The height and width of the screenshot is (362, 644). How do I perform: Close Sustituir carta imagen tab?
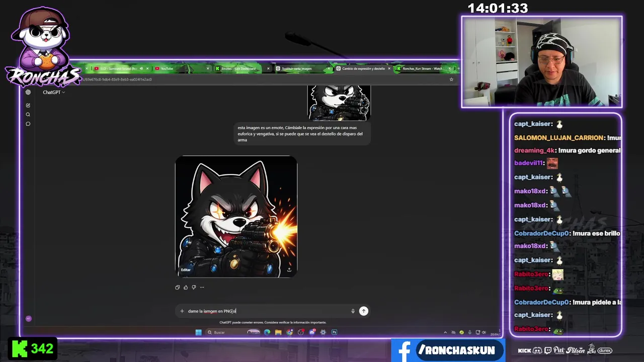click(x=329, y=68)
